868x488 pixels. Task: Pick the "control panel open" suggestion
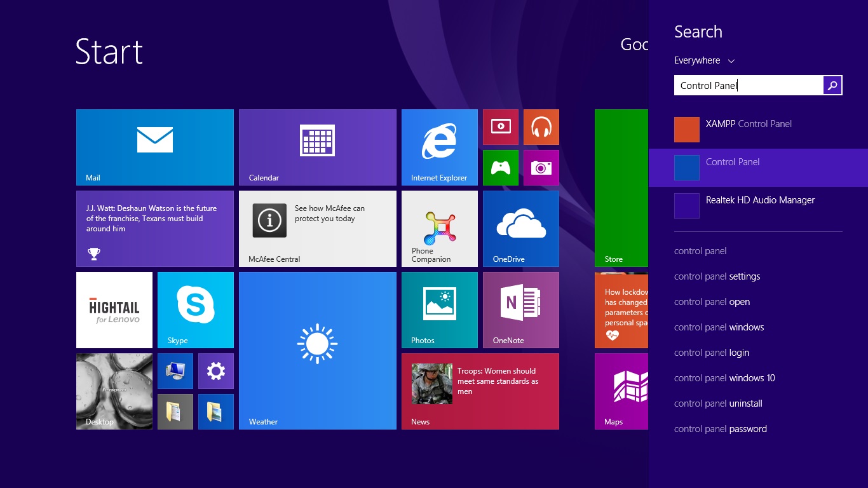(x=712, y=302)
